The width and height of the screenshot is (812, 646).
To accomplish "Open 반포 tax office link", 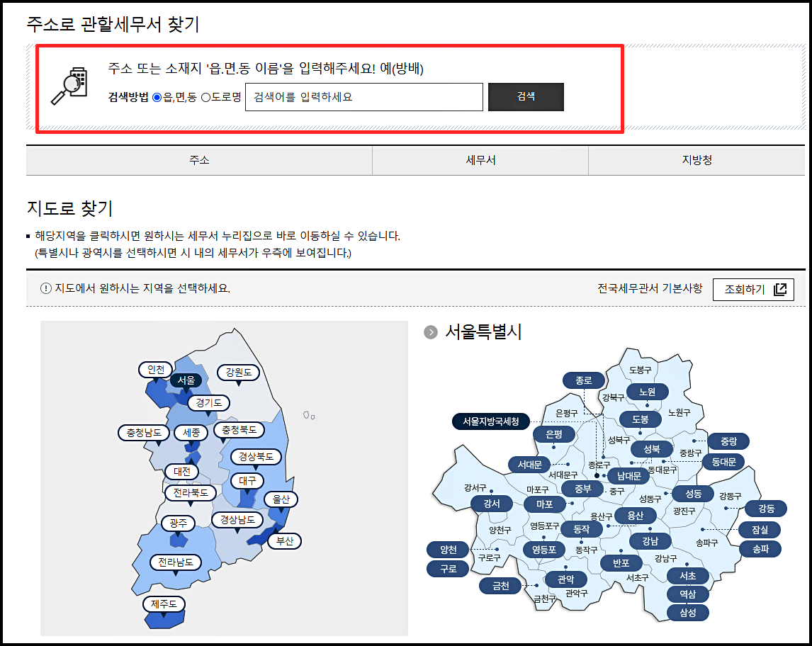I will tap(621, 562).
